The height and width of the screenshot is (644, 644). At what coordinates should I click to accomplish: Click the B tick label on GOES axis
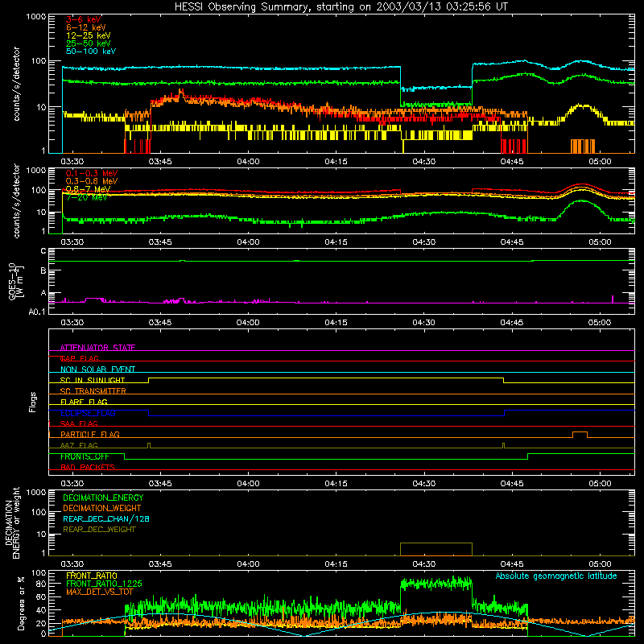click(x=43, y=270)
